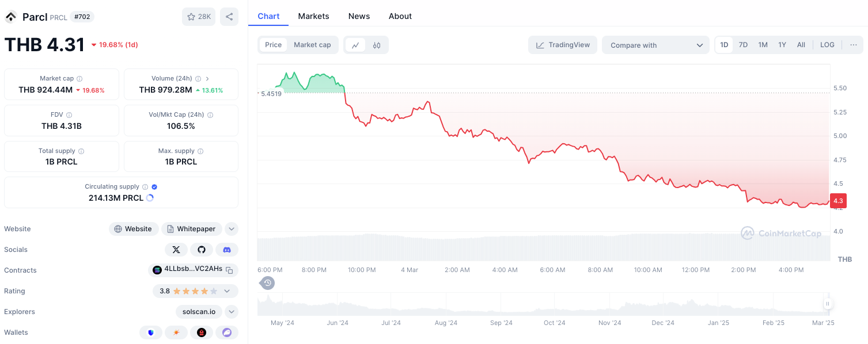Visit the Parcl Website link
Screen dimensions: 868x344
tap(134, 229)
